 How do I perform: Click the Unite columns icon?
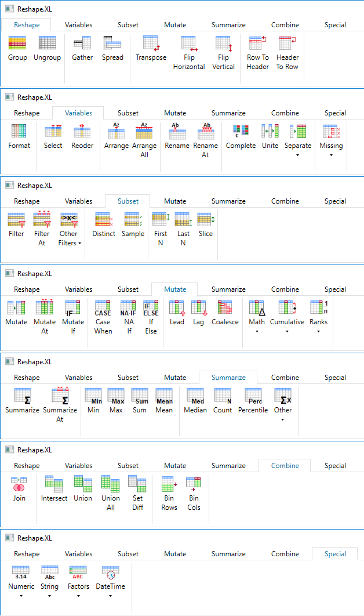[270, 131]
